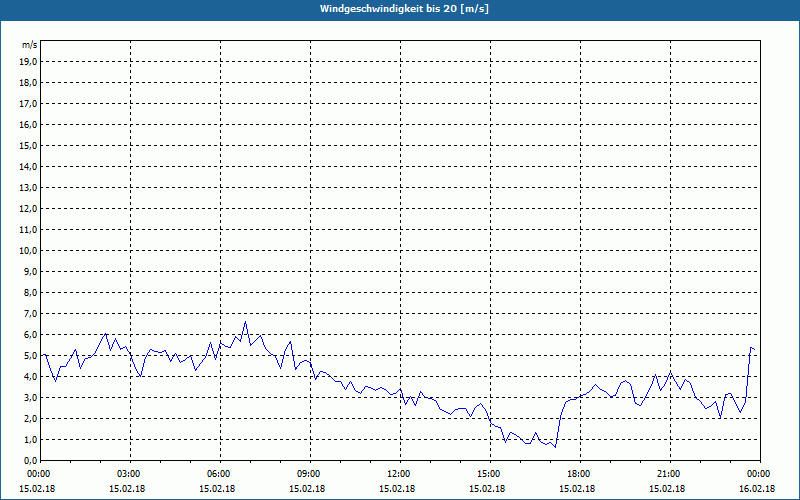Image resolution: width=800 pixels, height=500 pixels.
Task: Select the 8,0 y-axis label
Action: (x=31, y=292)
